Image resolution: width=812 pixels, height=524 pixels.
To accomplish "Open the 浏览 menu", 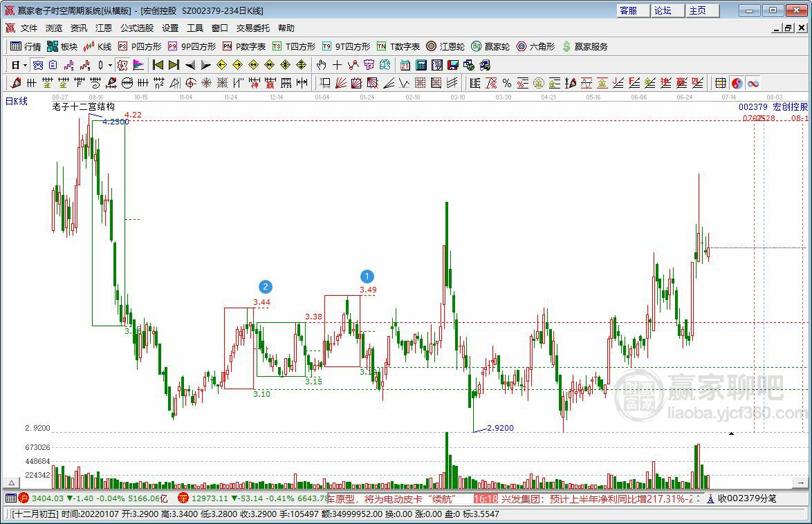I will (54, 28).
